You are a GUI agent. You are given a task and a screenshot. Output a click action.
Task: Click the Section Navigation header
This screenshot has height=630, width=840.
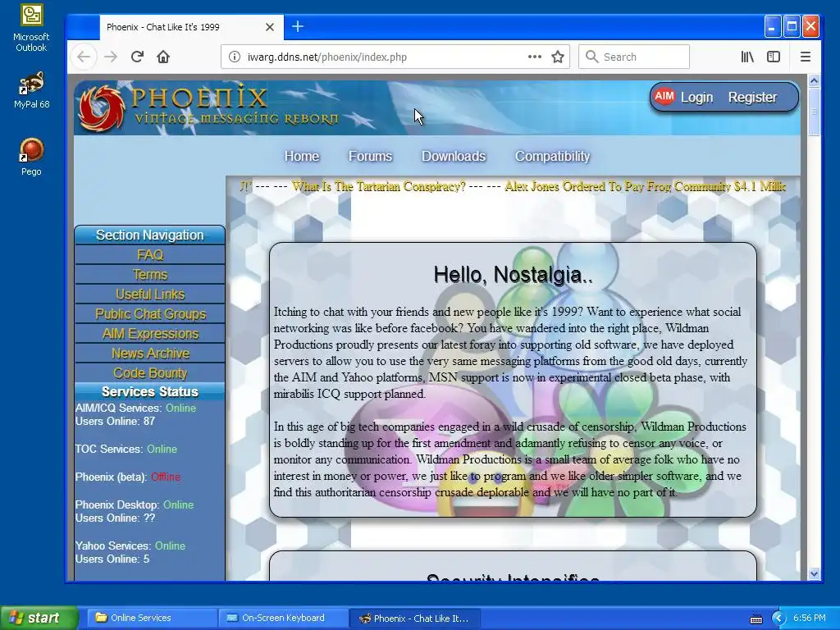(150, 235)
